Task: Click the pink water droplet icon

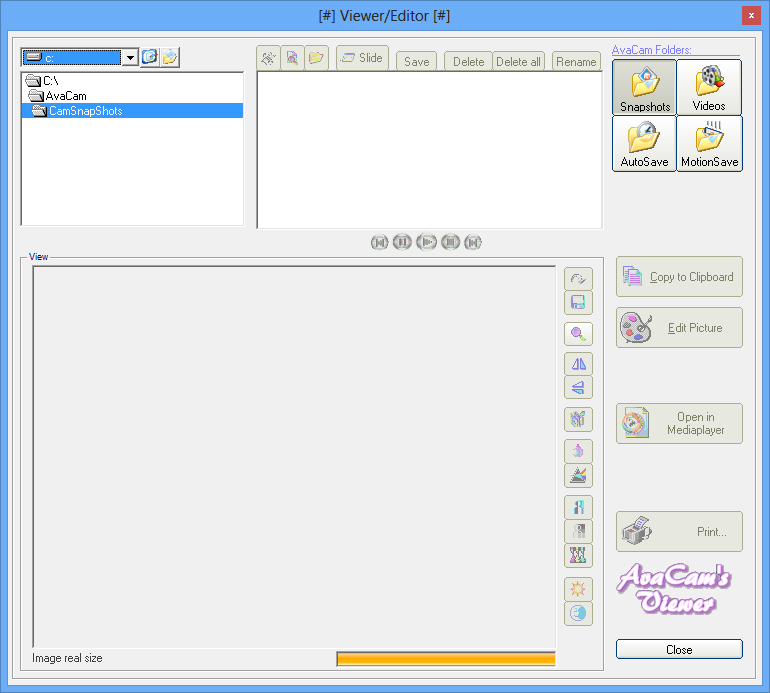Action: [578, 451]
